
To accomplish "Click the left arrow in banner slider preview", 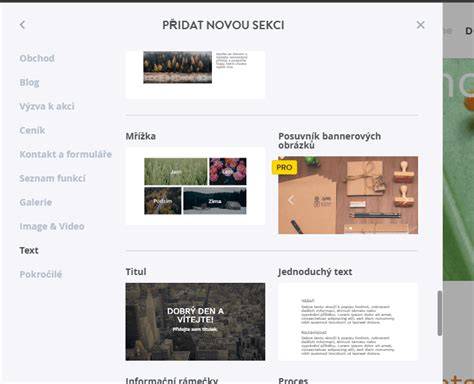I will (x=291, y=200).
